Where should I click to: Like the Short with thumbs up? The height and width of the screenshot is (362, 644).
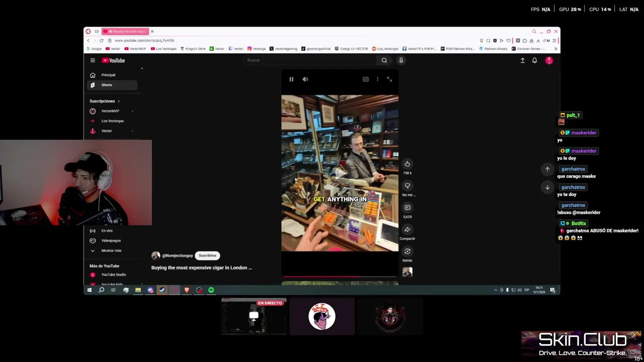coord(408,164)
